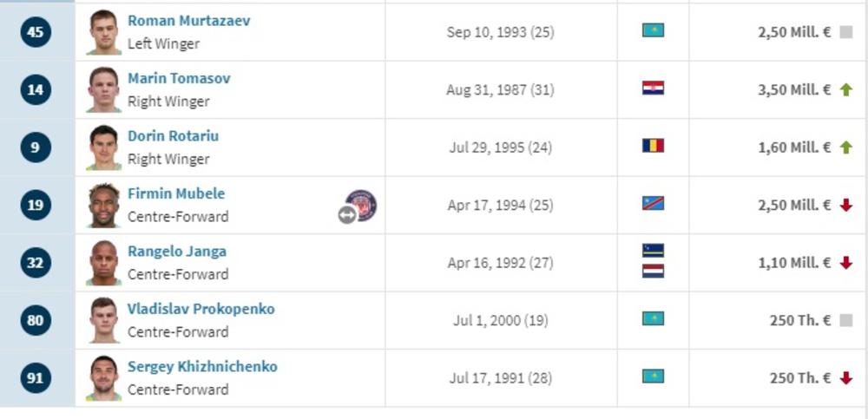Click the Kazakhstan flag for Roman Murtazaev
Image resolution: width=868 pixels, height=419 pixels.
tap(653, 30)
